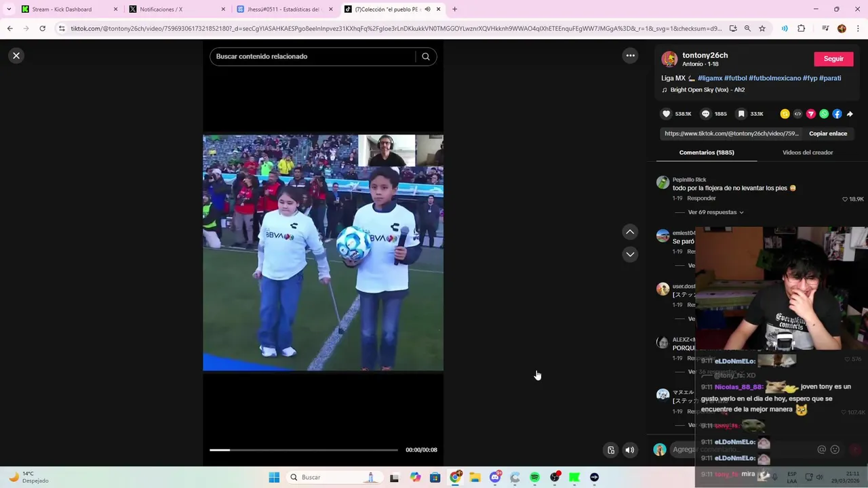Open the zoom magnifier icon in the address bar

coord(747,28)
